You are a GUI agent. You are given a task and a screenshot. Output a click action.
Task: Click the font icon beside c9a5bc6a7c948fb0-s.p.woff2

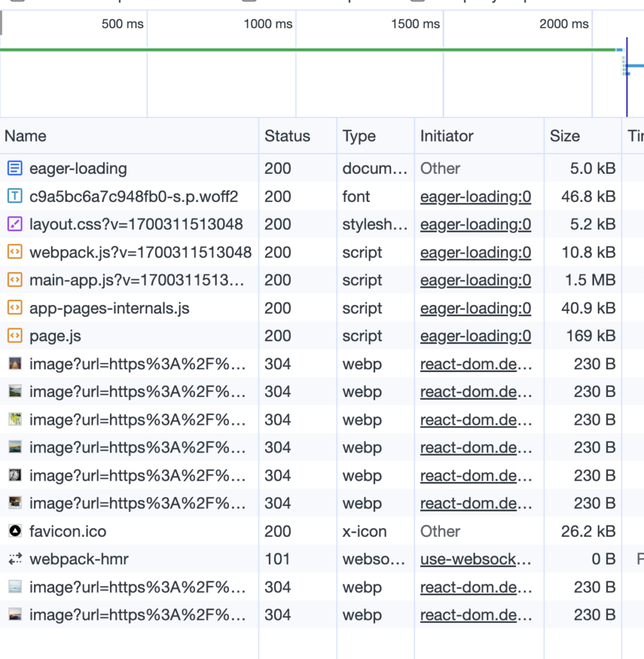pos(15,196)
